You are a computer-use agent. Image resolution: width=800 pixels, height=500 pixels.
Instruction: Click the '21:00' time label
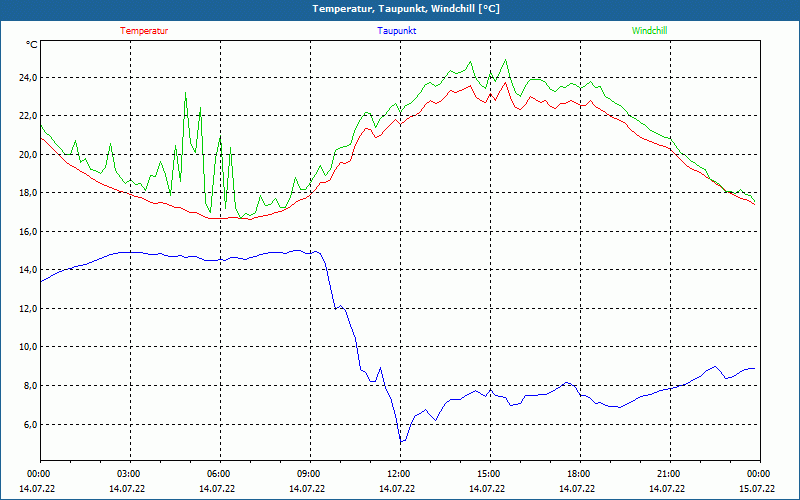coord(670,474)
